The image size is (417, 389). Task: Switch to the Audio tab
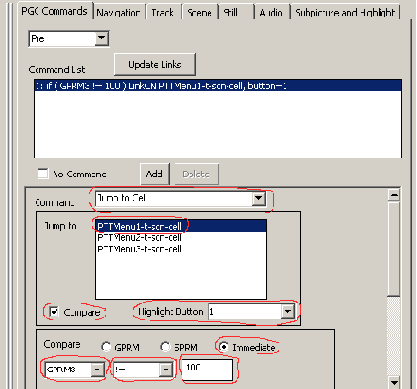(271, 12)
